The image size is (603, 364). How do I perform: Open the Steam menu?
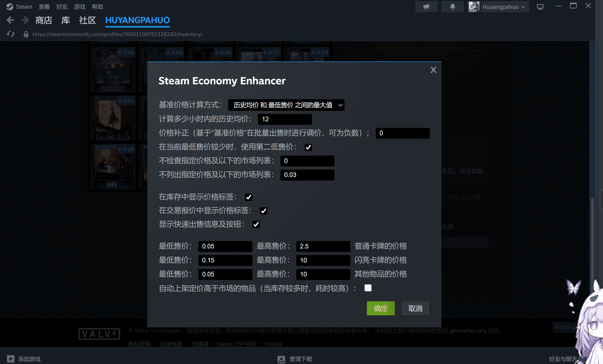(24, 7)
